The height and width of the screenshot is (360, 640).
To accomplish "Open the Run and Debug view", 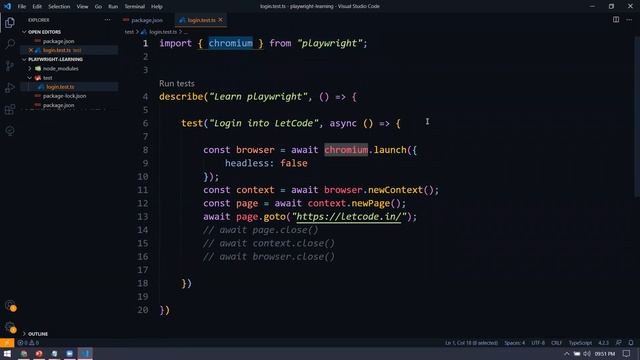I will 10,87.
